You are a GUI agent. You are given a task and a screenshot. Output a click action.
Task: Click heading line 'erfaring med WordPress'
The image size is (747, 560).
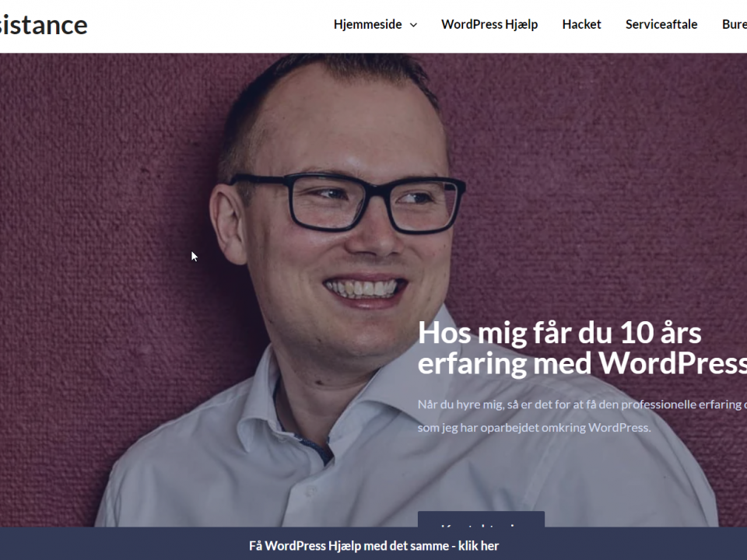pyautogui.click(x=582, y=363)
